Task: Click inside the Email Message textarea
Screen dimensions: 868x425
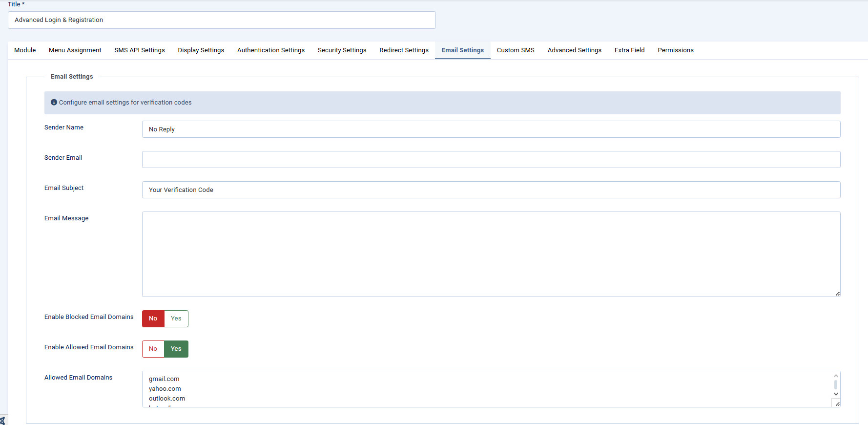Action: pos(491,254)
